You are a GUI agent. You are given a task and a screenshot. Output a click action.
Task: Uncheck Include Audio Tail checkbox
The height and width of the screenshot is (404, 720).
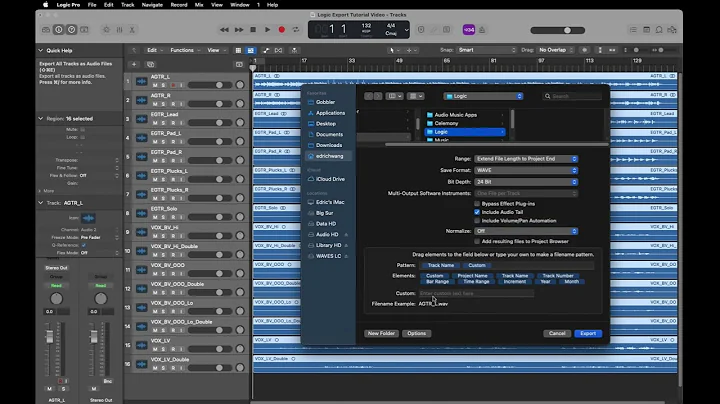point(477,212)
